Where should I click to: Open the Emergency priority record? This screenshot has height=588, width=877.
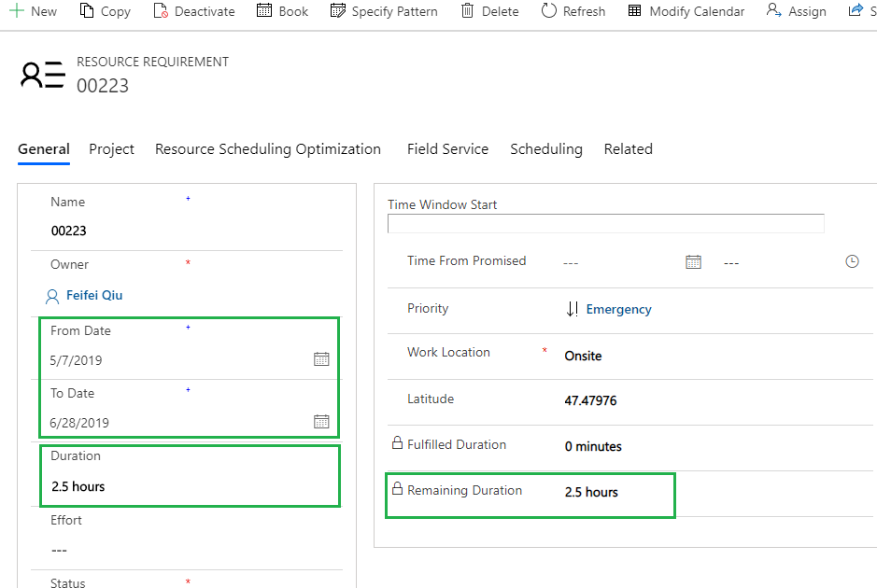pyautogui.click(x=618, y=308)
